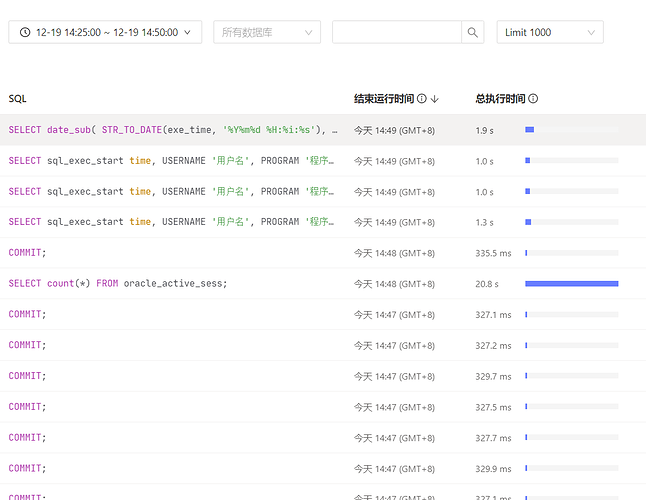Click the info icon next to 总执行时间
Viewport: 646px width, 500px height.
(x=533, y=98)
